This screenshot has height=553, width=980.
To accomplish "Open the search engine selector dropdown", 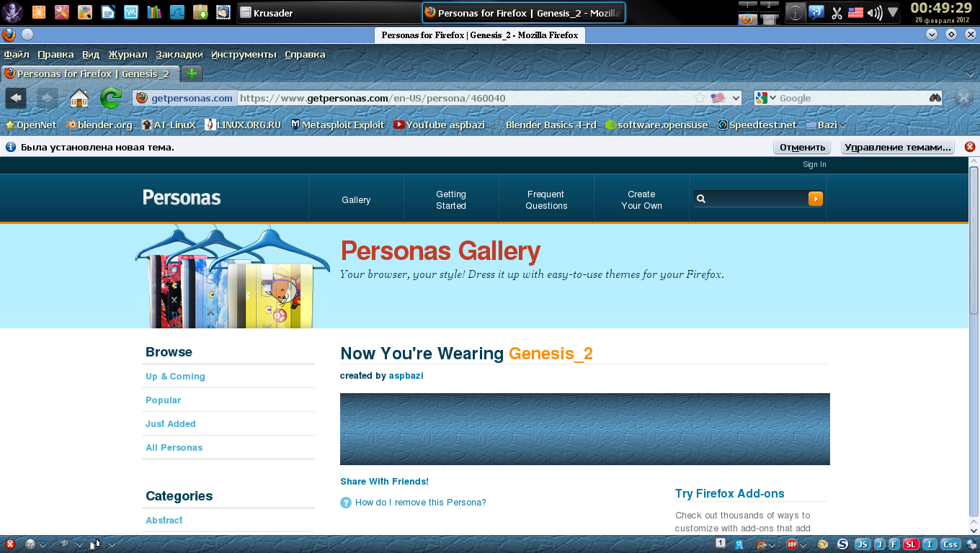I will click(x=766, y=98).
